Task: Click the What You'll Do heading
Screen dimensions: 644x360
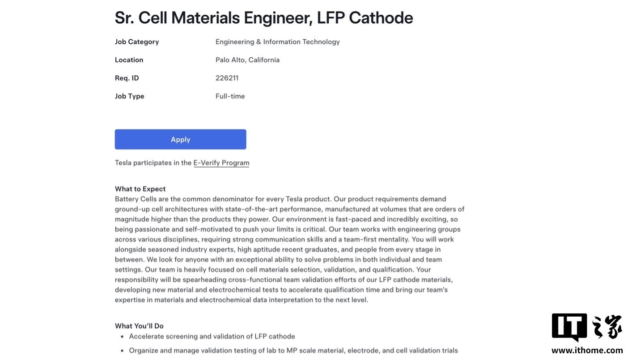Action: [139, 326]
